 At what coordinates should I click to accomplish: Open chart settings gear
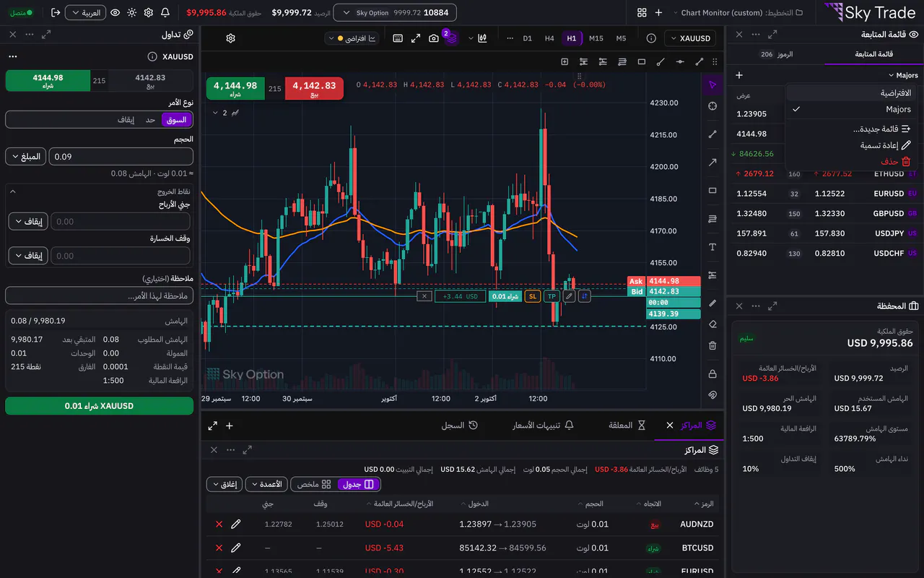click(x=230, y=38)
